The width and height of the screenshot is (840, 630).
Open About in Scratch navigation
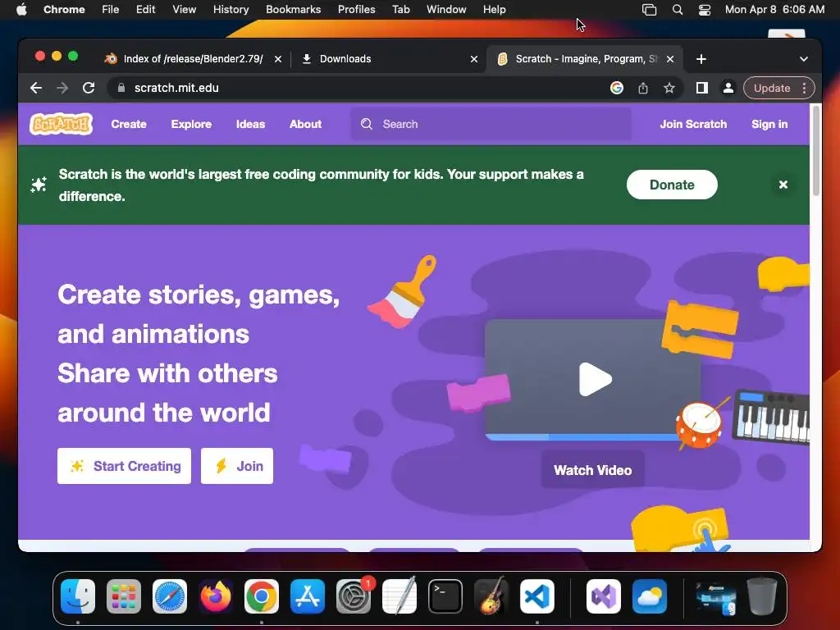[x=305, y=124]
